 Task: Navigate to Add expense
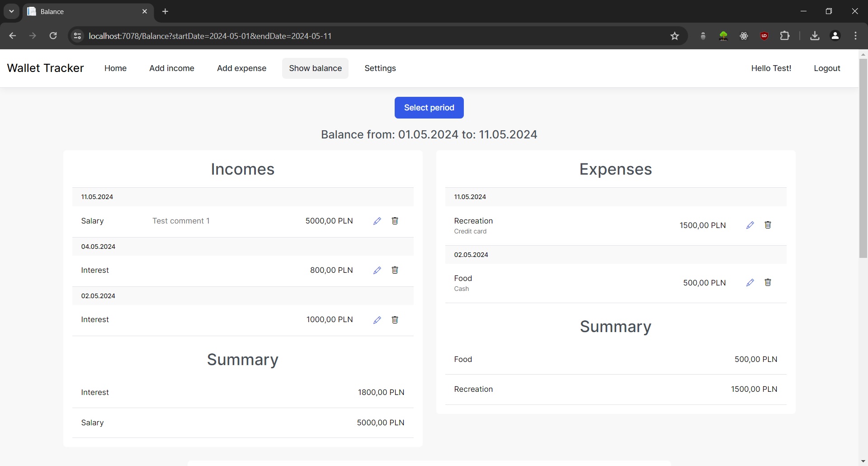pyautogui.click(x=241, y=68)
